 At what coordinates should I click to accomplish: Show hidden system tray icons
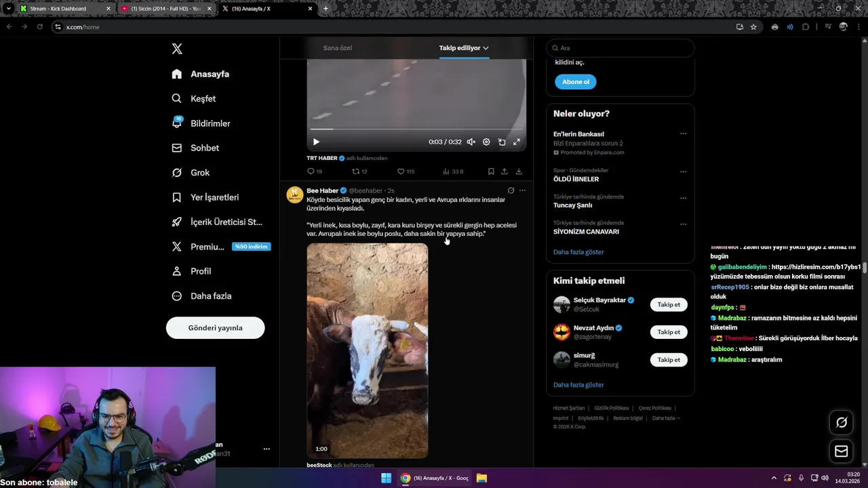point(774,478)
